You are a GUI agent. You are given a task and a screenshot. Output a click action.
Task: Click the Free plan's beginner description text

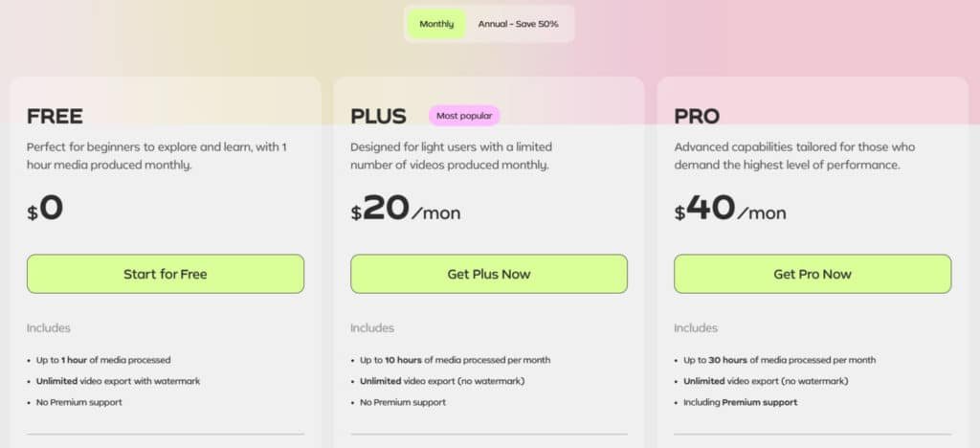coord(157,156)
